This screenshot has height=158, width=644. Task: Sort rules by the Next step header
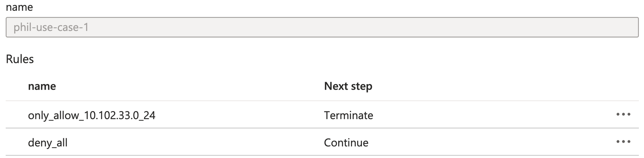348,86
